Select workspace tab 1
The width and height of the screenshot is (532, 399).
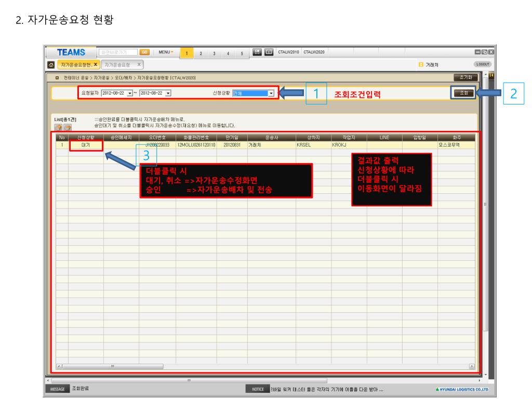pyautogui.click(x=187, y=53)
